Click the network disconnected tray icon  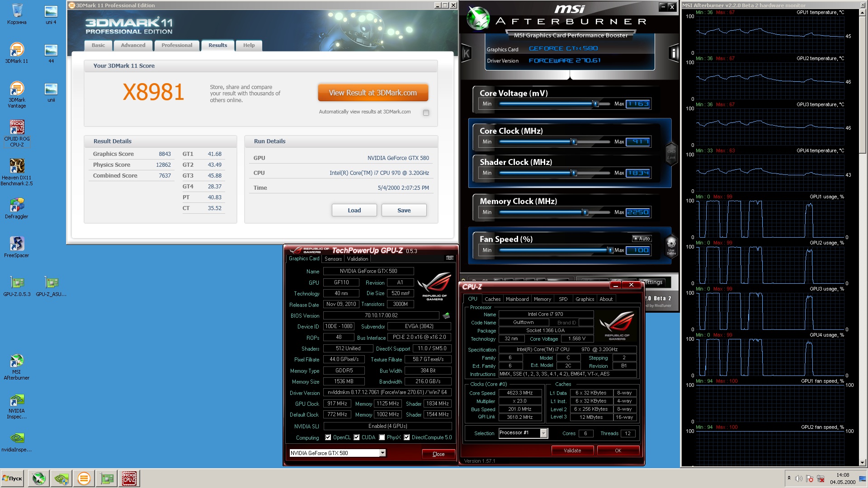pyautogui.click(x=821, y=479)
